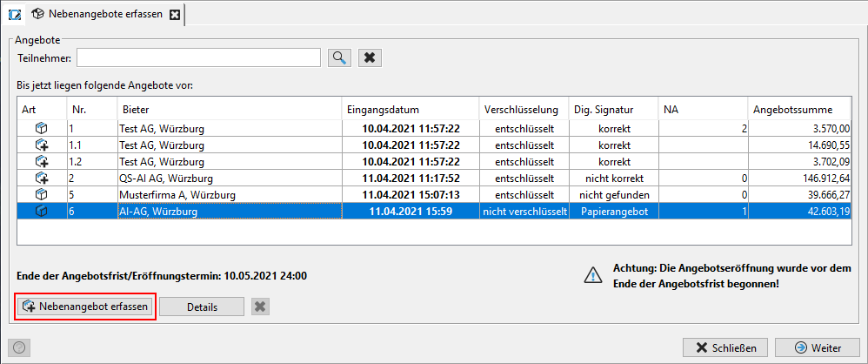Select the offer icon in row 1
Screen dimensions: 868x364
coord(41,129)
